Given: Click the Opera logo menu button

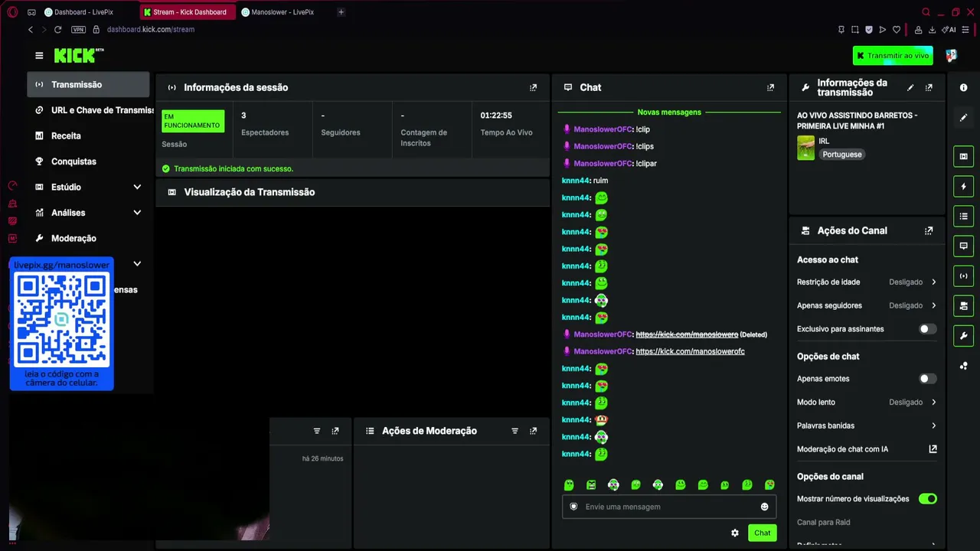Looking at the screenshot, I should (12, 12).
